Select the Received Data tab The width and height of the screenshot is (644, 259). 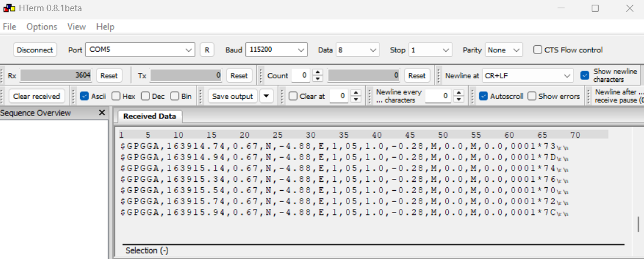(149, 116)
